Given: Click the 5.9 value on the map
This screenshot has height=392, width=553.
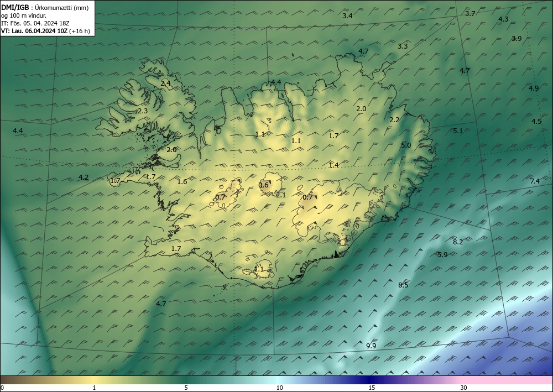Looking at the screenshot, I should [x=442, y=254].
